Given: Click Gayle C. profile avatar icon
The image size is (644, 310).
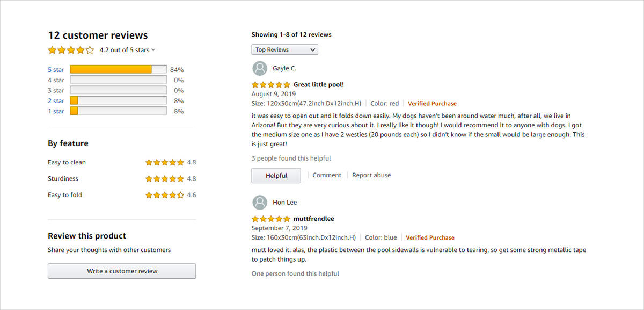Looking at the screenshot, I should pos(260,68).
